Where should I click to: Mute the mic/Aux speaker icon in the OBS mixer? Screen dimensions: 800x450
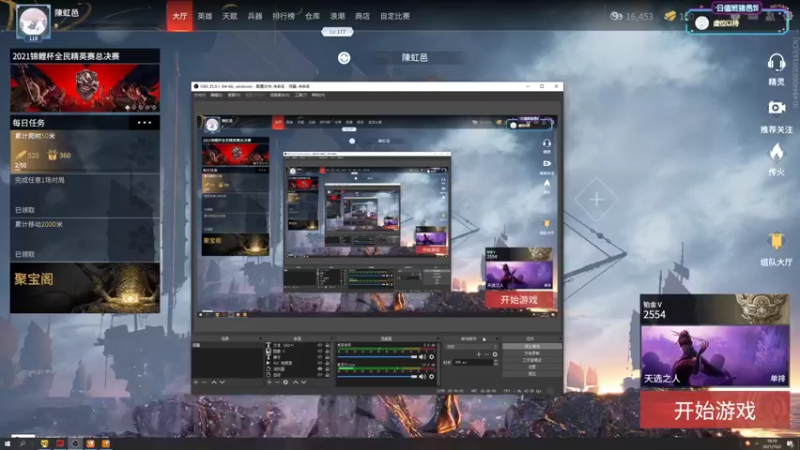(x=422, y=377)
